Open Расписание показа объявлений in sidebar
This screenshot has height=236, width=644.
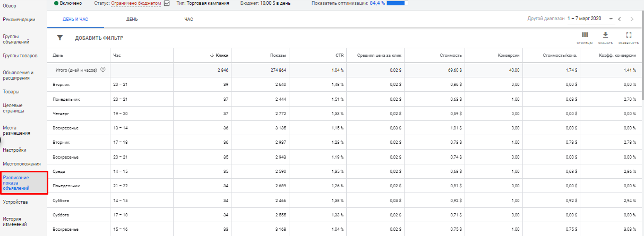point(16,183)
